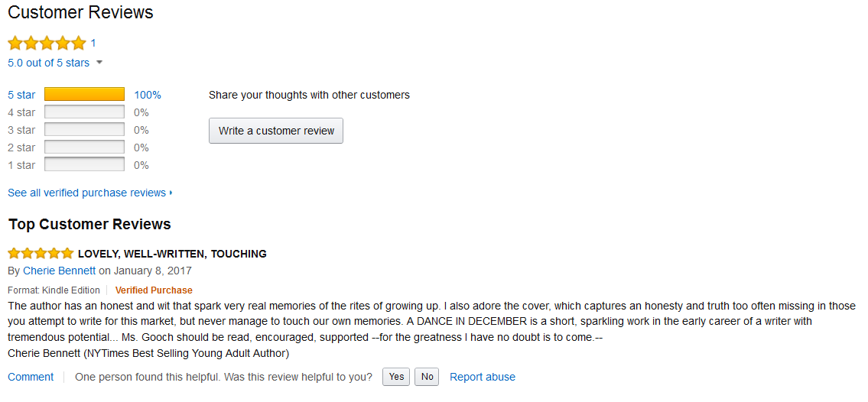Screen dimensions: 868x402
Task: Click the 'Verified Purchase' label
Action: 154,290
